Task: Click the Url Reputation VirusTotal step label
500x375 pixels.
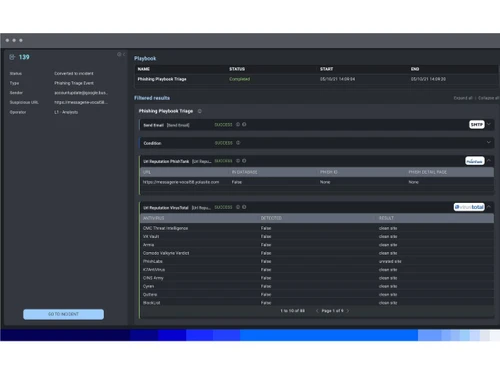Action: [166, 208]
